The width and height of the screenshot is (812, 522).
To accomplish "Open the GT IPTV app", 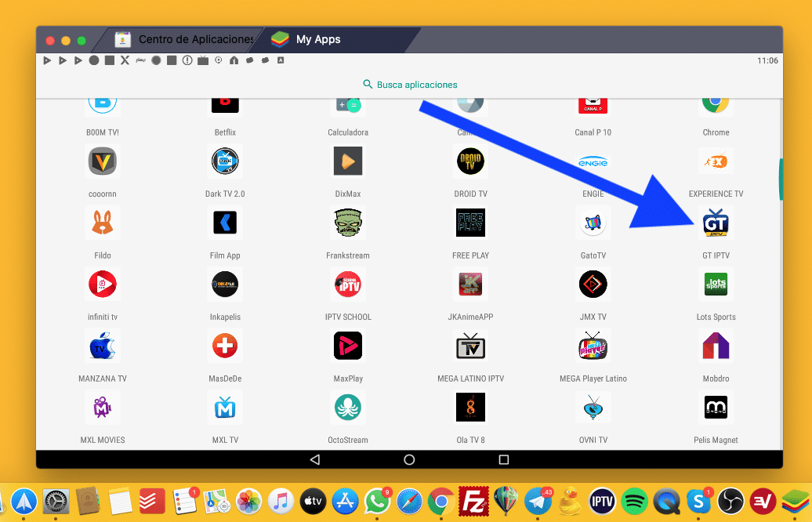I will 716,223.
